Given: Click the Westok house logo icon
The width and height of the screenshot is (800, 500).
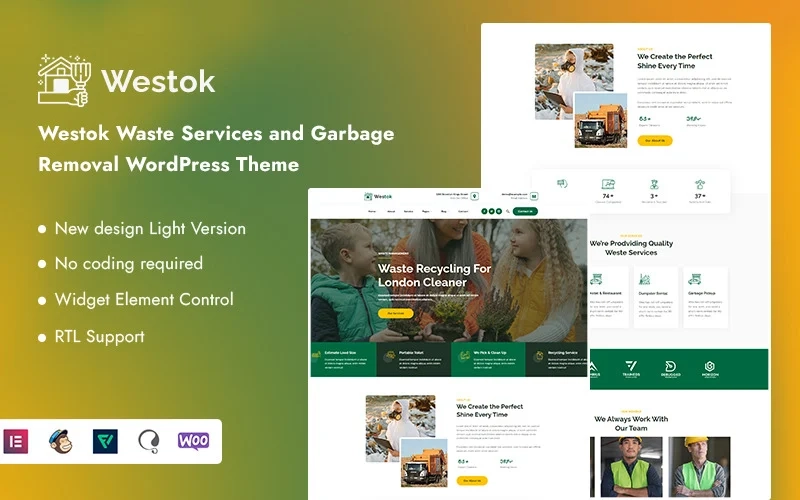Looking at the screenshot, I should pyautogui.click(x=63, y=80).
